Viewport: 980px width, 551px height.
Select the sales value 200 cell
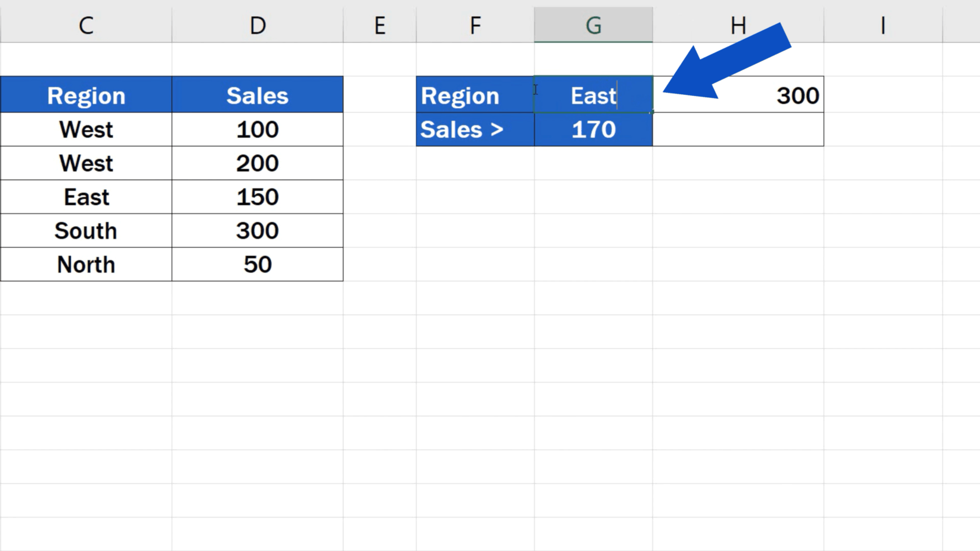tap(257, 163)
